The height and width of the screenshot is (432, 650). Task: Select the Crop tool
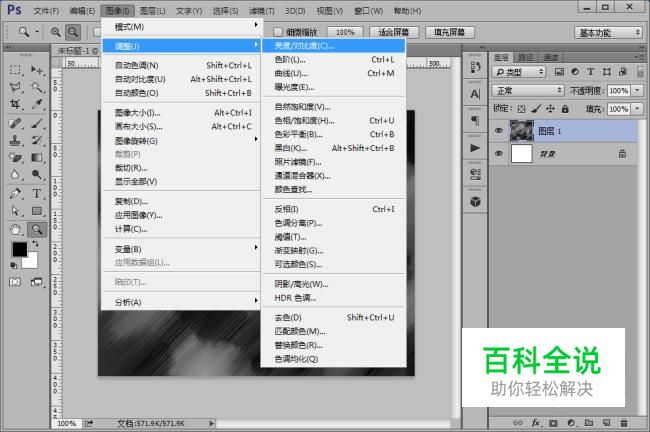[x=15, y=104]
